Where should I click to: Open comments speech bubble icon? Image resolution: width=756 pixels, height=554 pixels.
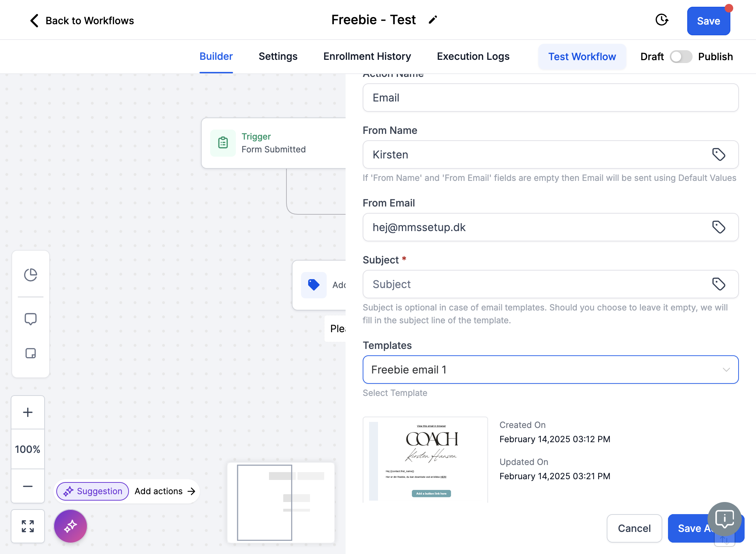pyautogui.click(x=31, y=319)
